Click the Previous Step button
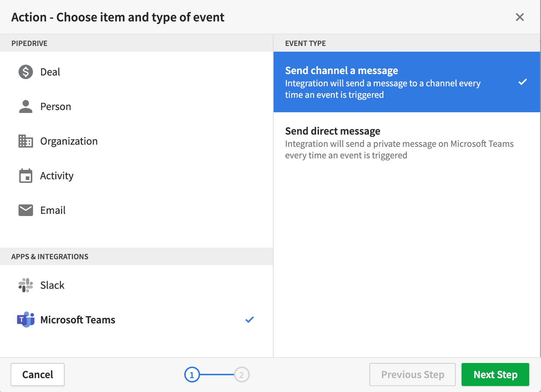This screenshot has width=541, height=392. tap(413, 375)
